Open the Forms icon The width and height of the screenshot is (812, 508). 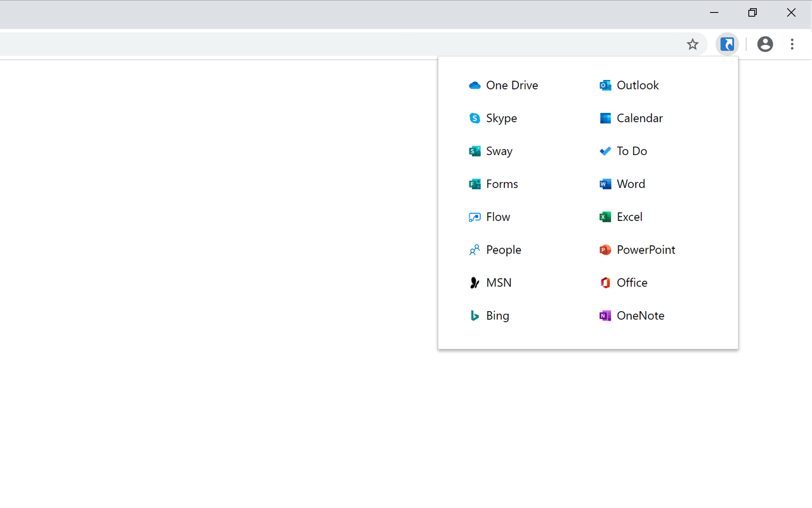tap(475, 184)
